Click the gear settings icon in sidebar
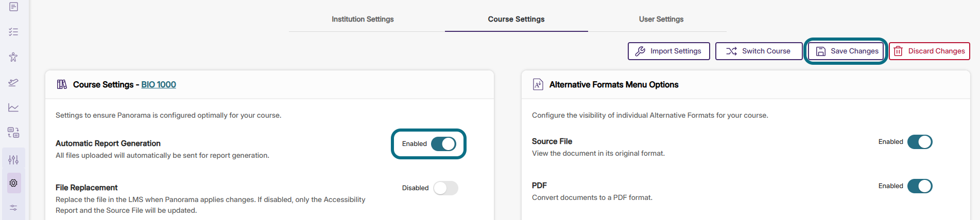980x220 pixels. tap(14, 183)
